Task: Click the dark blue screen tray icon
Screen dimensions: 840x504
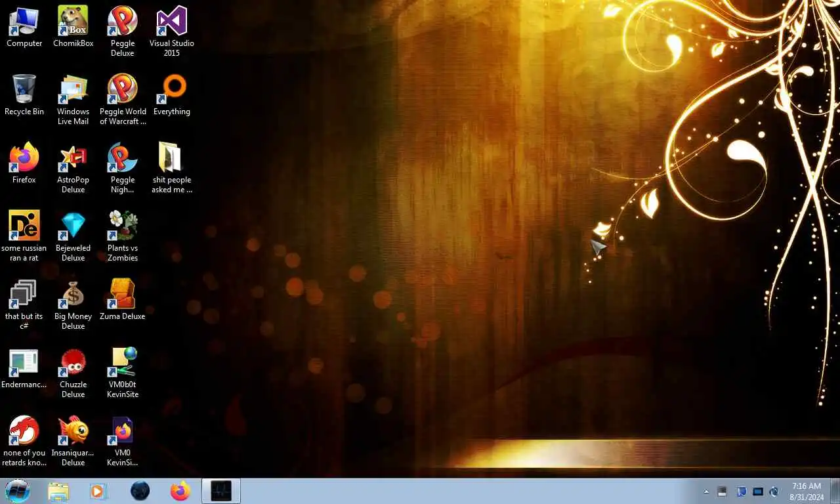Action: point(758,492)
